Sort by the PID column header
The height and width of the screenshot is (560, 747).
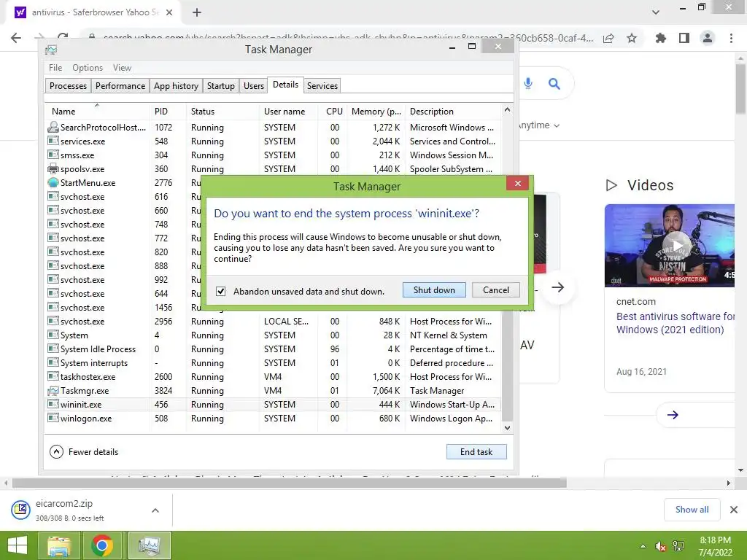pos(168,112)
